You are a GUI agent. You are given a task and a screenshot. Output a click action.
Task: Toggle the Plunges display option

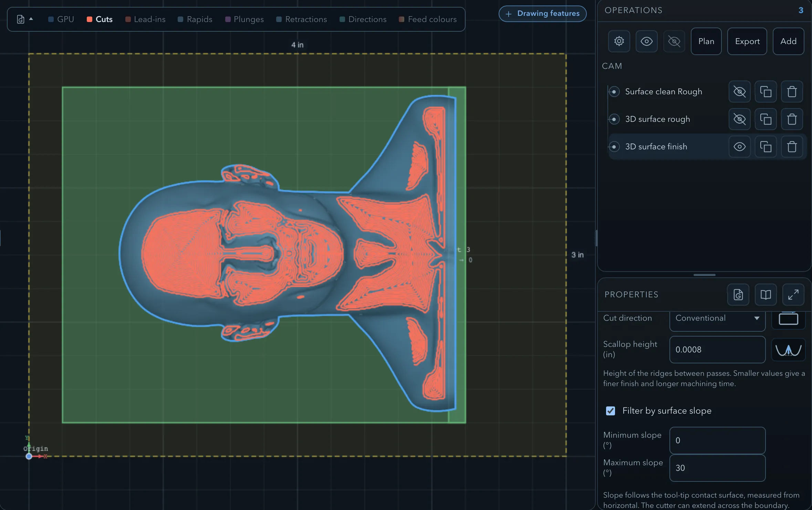(x=244, y=19)
